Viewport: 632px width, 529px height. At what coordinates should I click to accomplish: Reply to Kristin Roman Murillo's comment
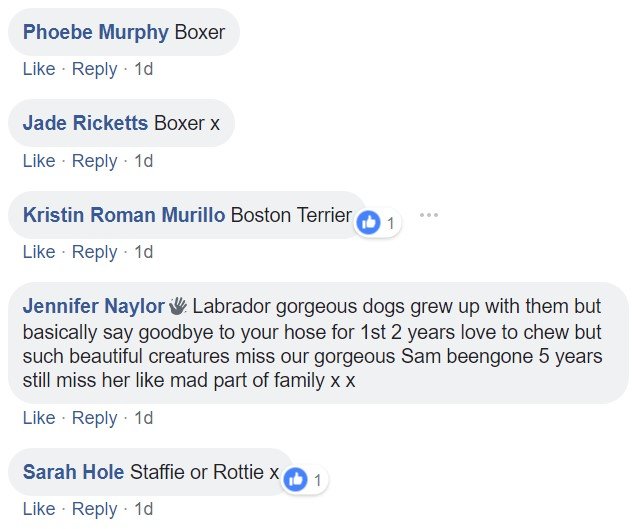(x=95, y=252)
